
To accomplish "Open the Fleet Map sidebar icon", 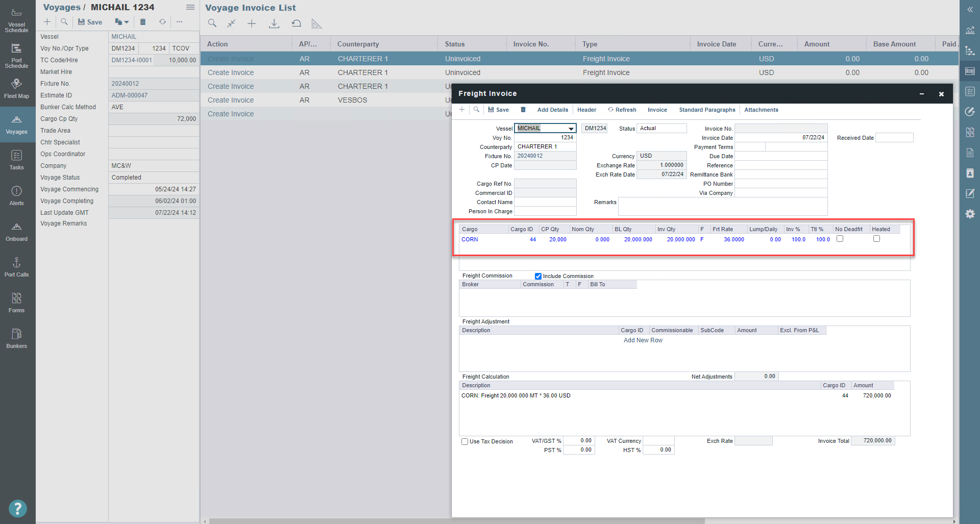I will tap(16, 88).
